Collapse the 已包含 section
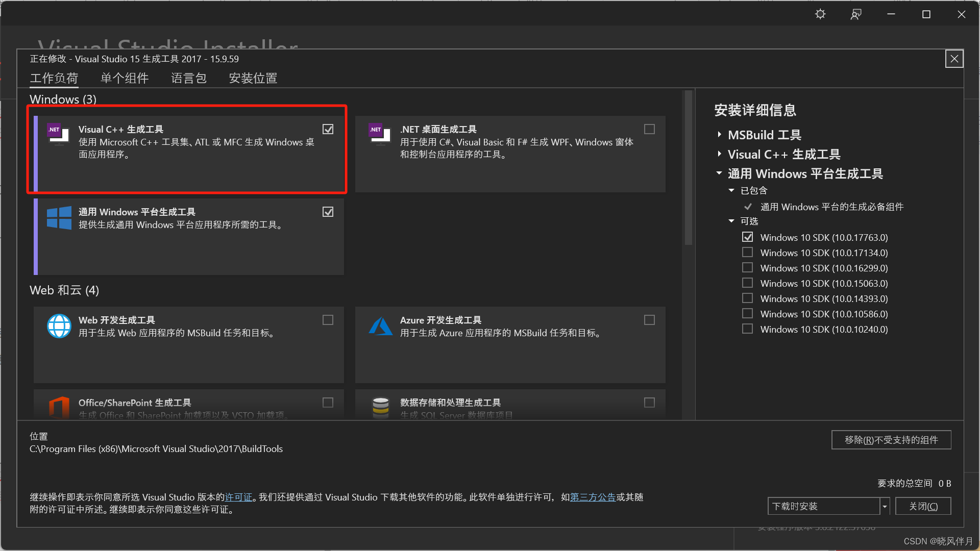Viewport: 980px width, 551px height. pos(731,190)
